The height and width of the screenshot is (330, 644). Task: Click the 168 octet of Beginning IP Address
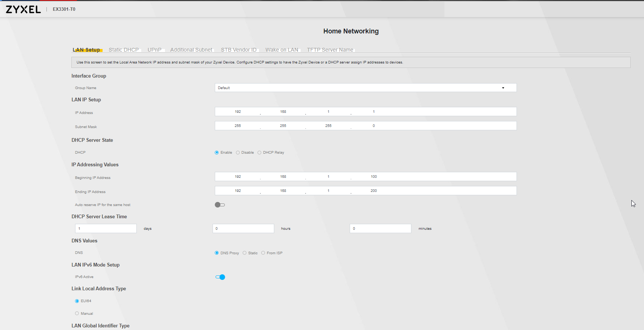(x=283, y=177)
